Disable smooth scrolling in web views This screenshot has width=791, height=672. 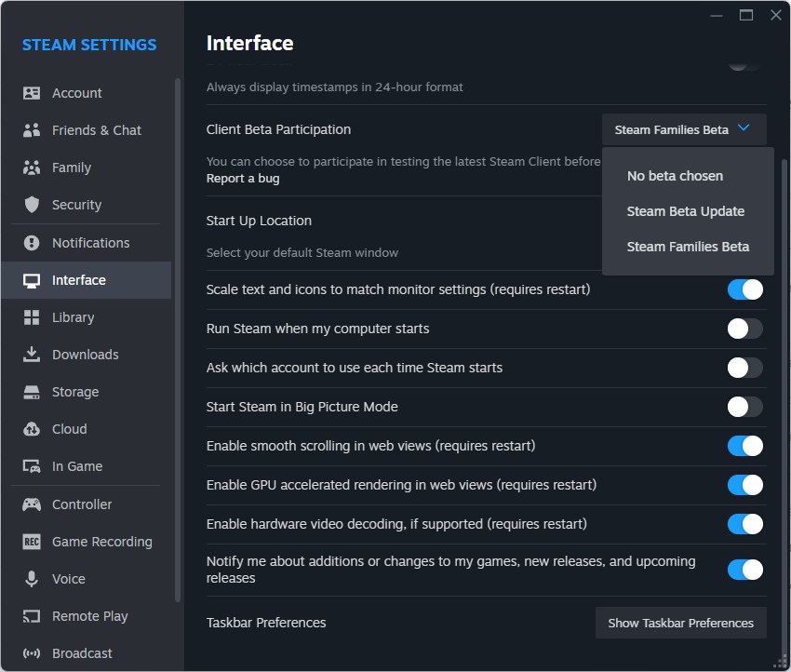(x=744, y=446)
